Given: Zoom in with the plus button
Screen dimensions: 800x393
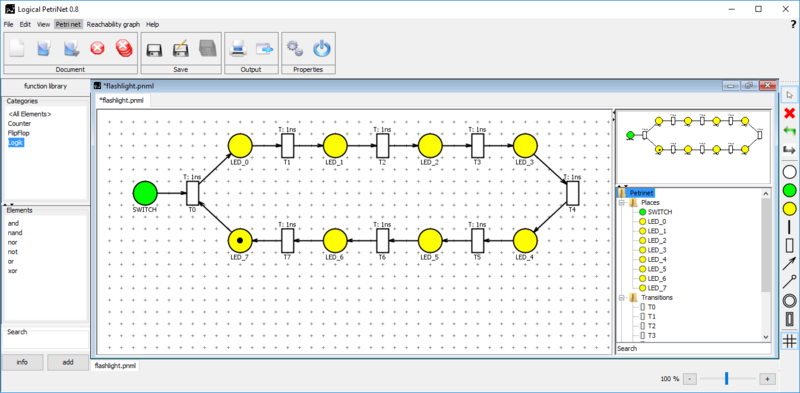Looking at the screenshot, I should click(767, 379).
